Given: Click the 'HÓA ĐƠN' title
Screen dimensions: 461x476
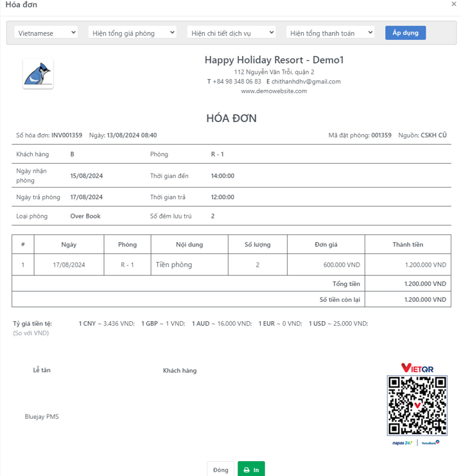Looking at the screenshot, I should pos(232,118).
